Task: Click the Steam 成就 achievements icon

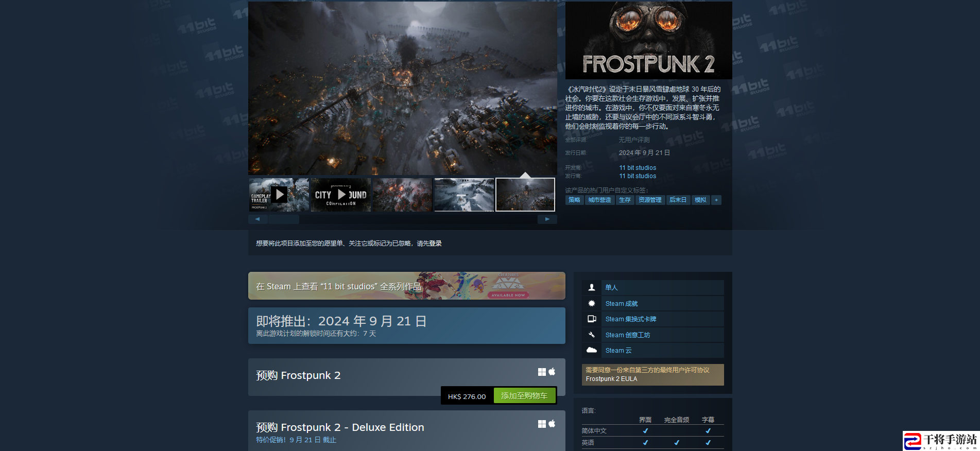Action: pos(592,303)
